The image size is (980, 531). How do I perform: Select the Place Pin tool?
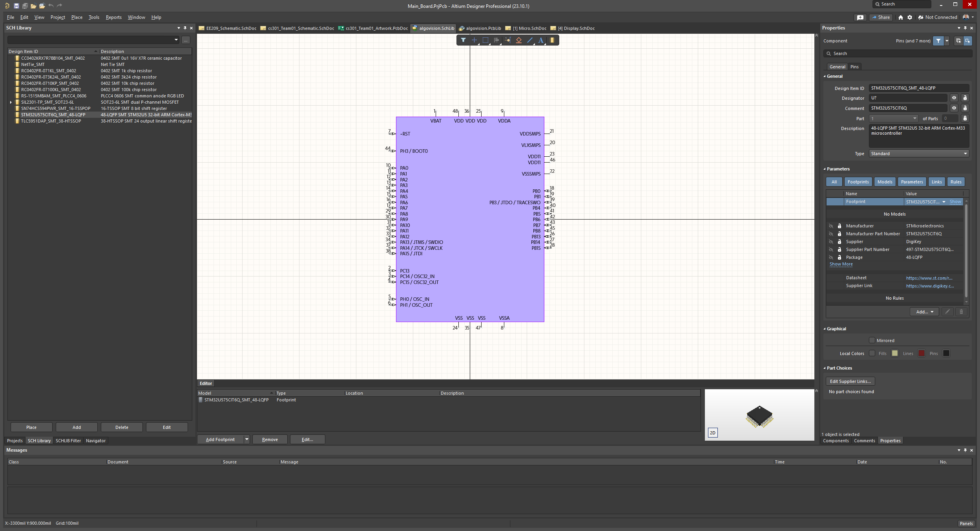click(x=508, y=40)
